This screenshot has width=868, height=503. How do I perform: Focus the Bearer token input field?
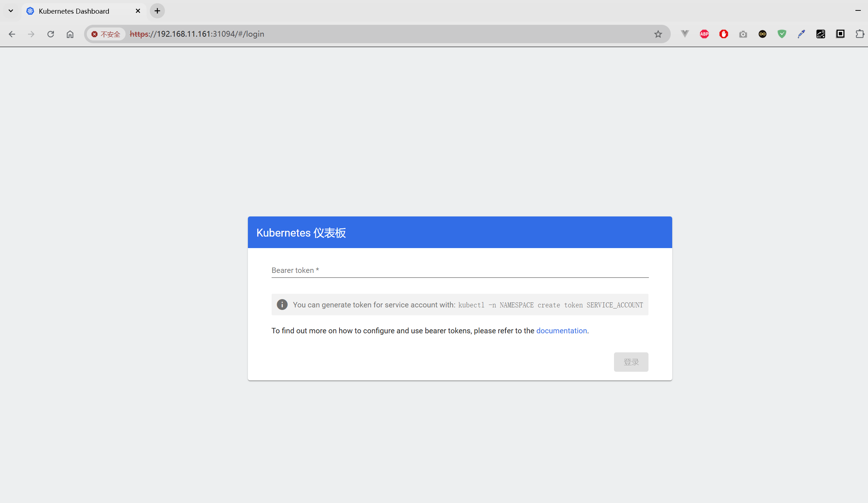(x=460, y=270)
